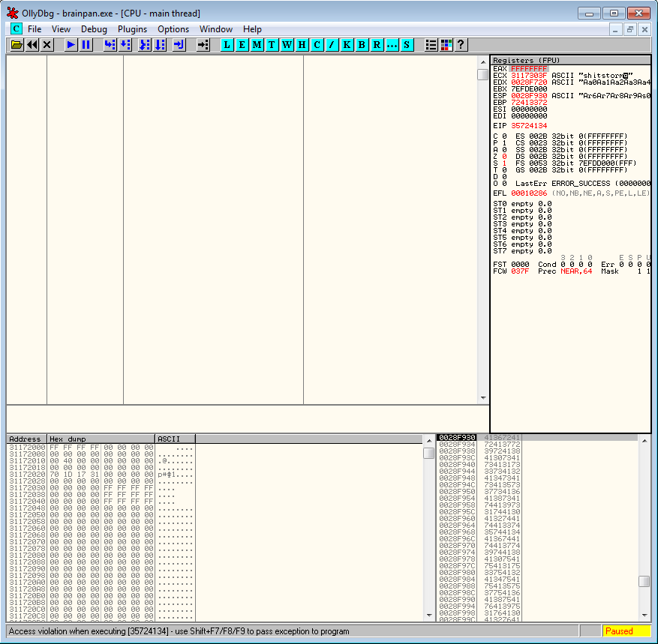Image resolution: width=658 pixels, height=644 pixels.
Task: Open the Plugins menu
Action: tap(132, 29)
